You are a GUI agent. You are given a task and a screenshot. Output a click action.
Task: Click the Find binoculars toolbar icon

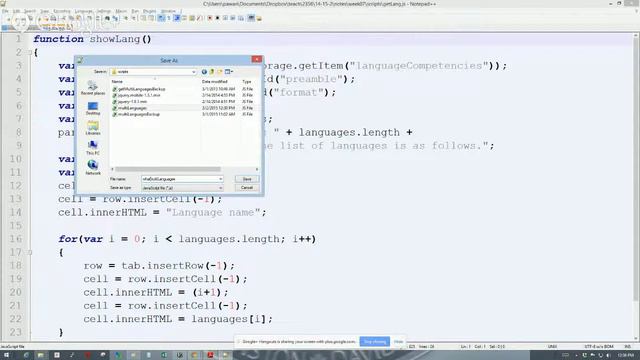107,18
